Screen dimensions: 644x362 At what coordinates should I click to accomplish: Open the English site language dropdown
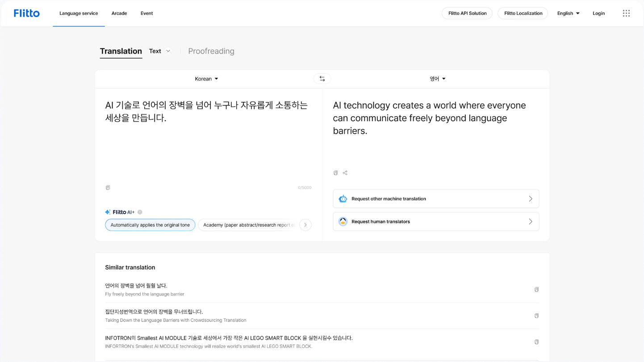pyautogui.click(x=568, y=13)
